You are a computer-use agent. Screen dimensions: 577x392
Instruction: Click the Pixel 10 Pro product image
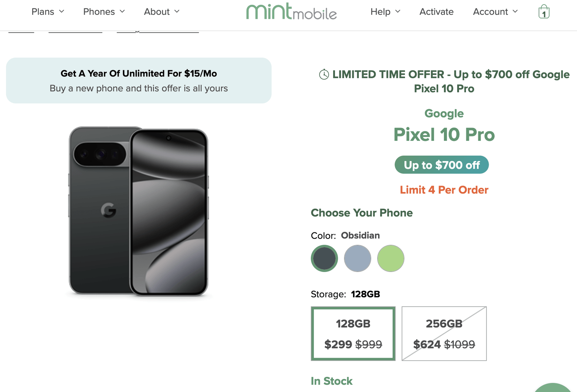(138, 212)
